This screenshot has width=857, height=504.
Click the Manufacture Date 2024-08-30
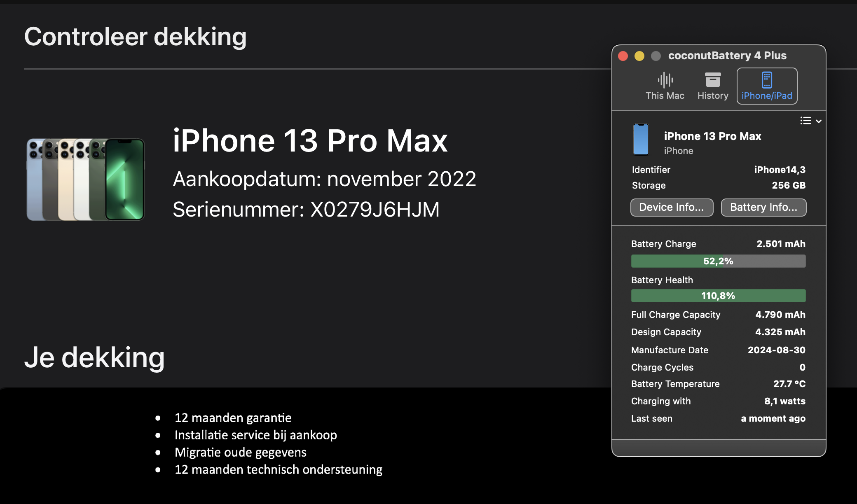pos(777,350)
